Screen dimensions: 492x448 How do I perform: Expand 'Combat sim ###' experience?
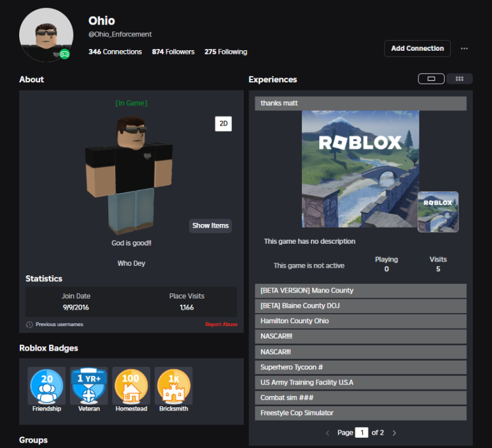point(360,398)
